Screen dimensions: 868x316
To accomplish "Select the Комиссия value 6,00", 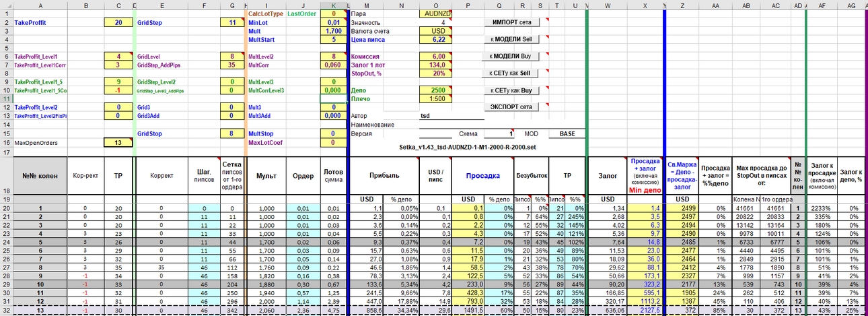I will click(437, 57).
